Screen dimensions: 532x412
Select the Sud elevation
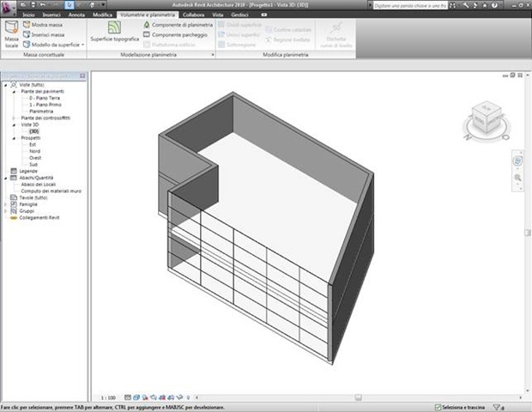[33, 165]
